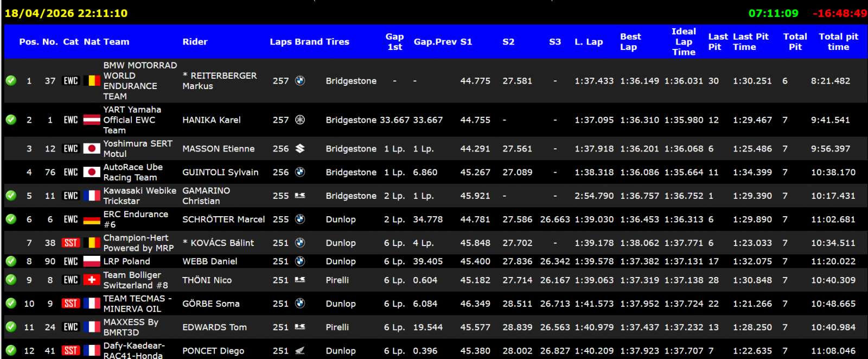Click the Honda wing logo for Poncet Diego
Image resolution: width=868 pixels, height=359 pixels.
pos(299,351)
